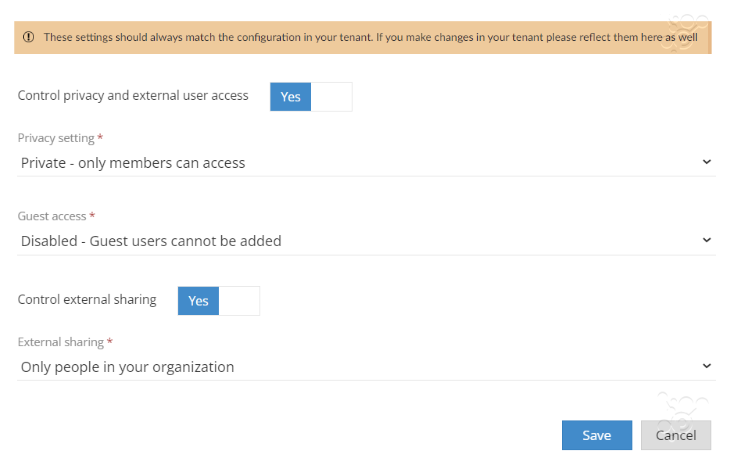This screenshot has height=467, width=730.
Task: Expand the Guest access chevron arrow
Action: pos(707,240)
